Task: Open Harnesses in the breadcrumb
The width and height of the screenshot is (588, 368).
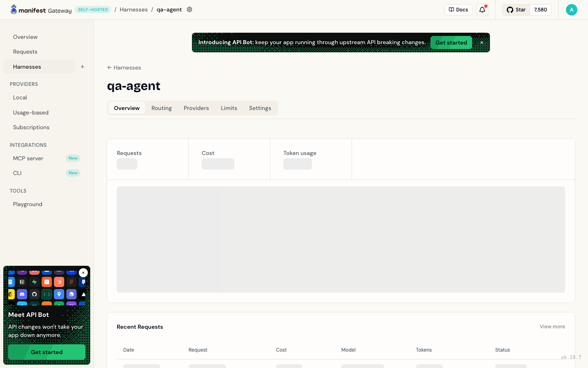Action: click(134, 9)
